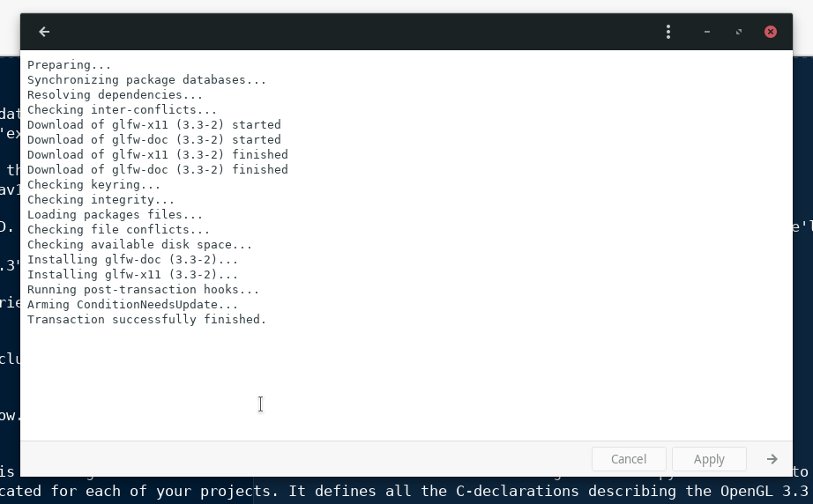Screen dimensions: 813x504
Task: Click the 'Transaction successfully finished.' log line
Action: 146,320
